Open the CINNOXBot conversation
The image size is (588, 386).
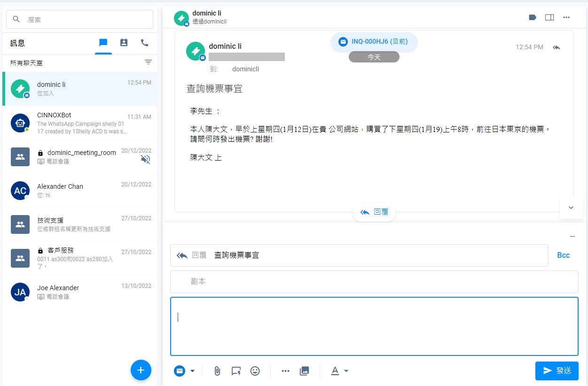tap(79, 123)
